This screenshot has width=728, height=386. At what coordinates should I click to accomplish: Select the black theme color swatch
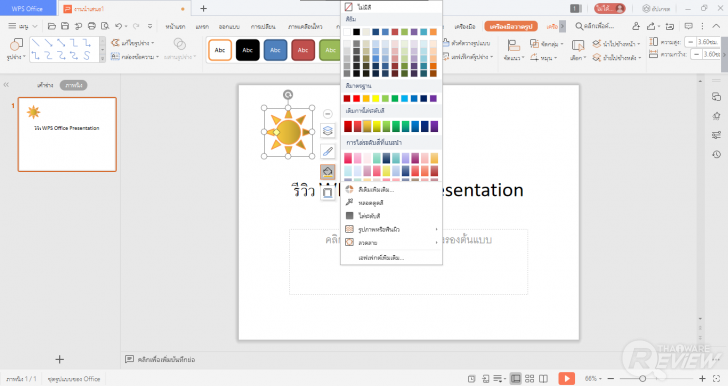coord(357,32)
